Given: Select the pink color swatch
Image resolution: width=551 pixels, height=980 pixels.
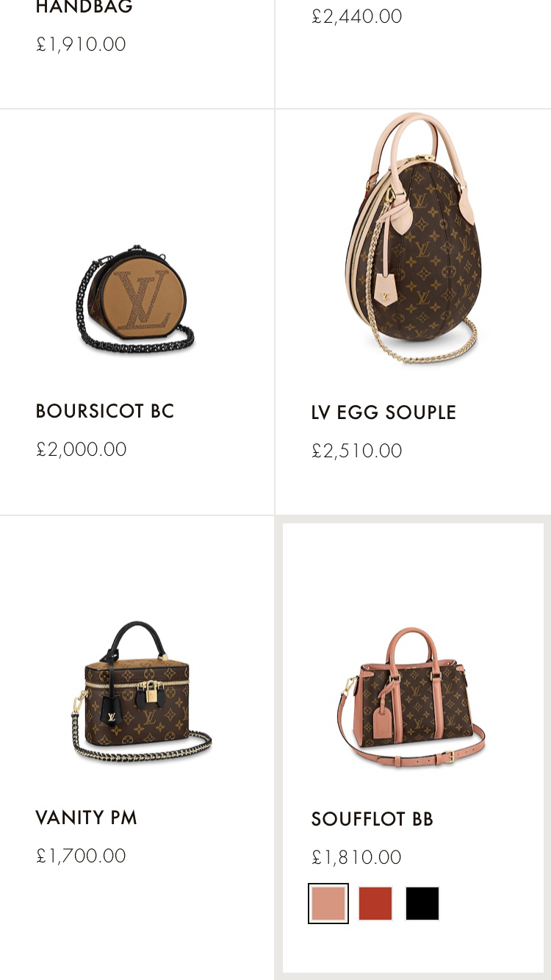Looking at the screenshot, I should tap(328, 904).
